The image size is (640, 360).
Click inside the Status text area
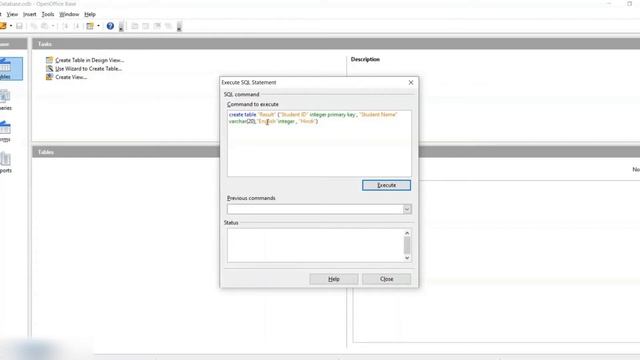click(315, 245)
